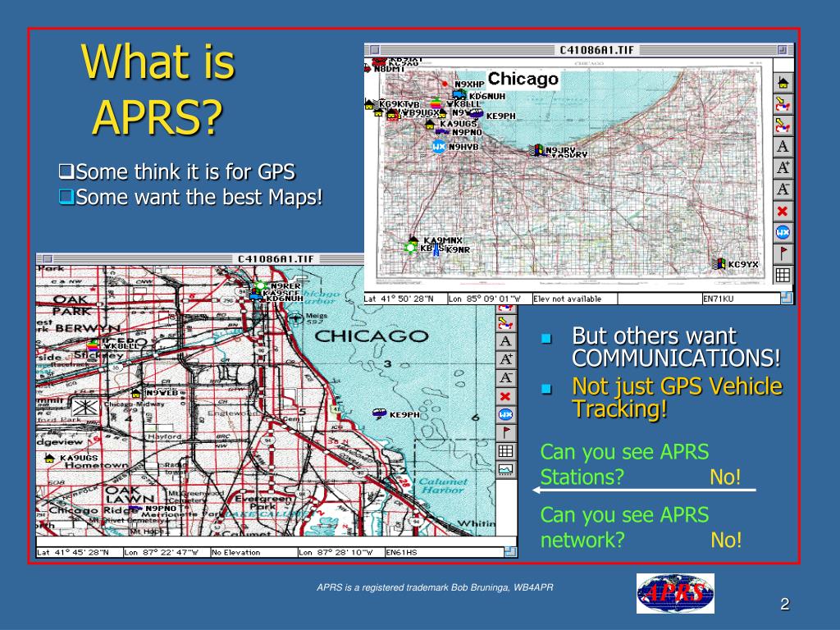
Task: Click the KE9PH boat icon on lower Chicago map
Action: (379, 413)
